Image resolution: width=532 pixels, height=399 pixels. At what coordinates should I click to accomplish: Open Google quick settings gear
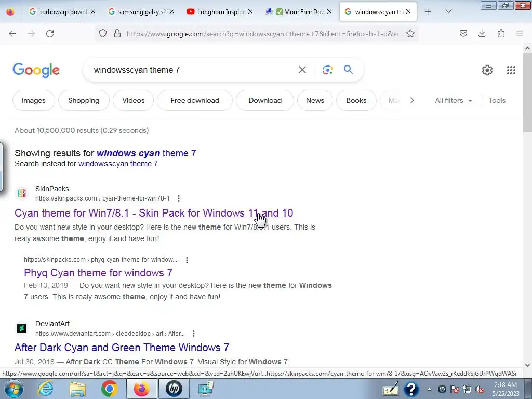tap(487, 70)
